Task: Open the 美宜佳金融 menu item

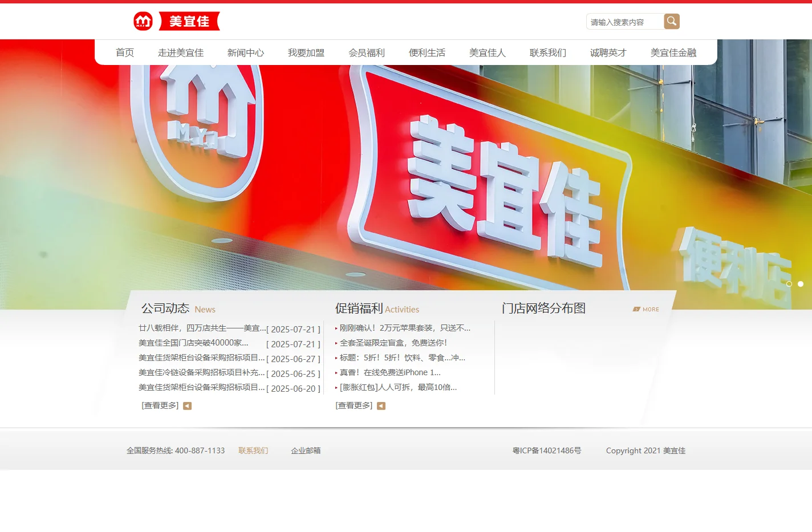Action: click(673, 52)
